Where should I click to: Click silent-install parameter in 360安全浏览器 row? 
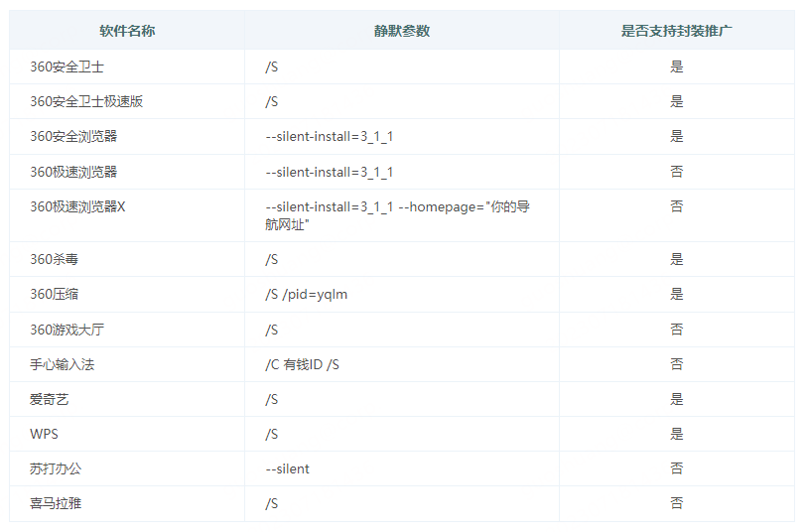330,137
